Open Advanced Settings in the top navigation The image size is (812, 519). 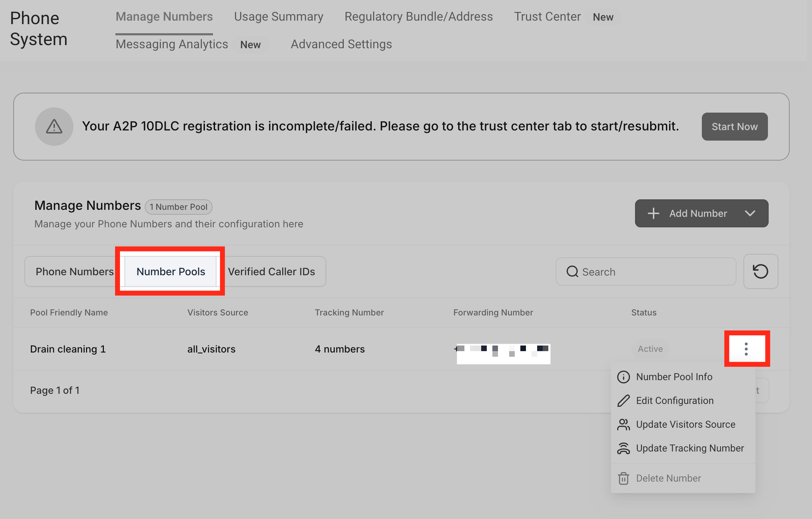click(341, 44)
